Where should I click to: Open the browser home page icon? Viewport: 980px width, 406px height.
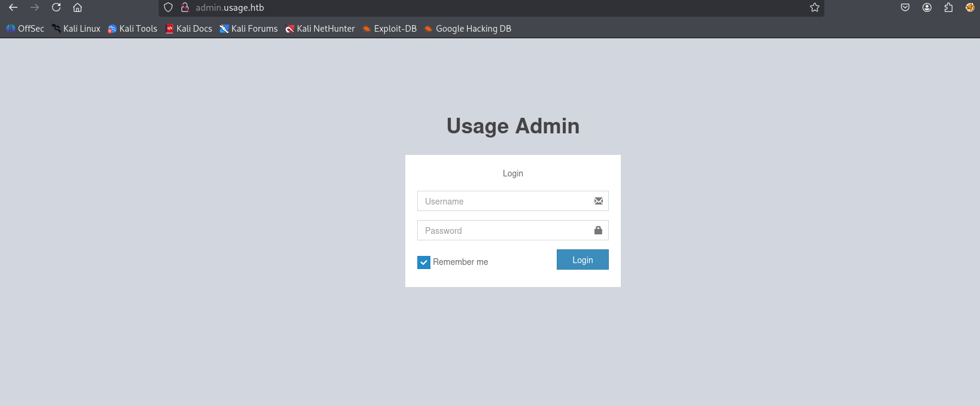(77, 8)
